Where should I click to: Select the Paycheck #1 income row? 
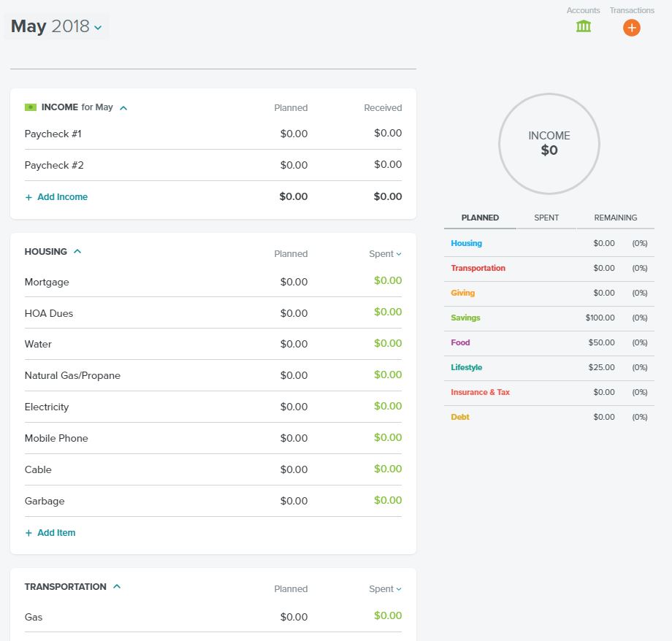click(213, 134)
